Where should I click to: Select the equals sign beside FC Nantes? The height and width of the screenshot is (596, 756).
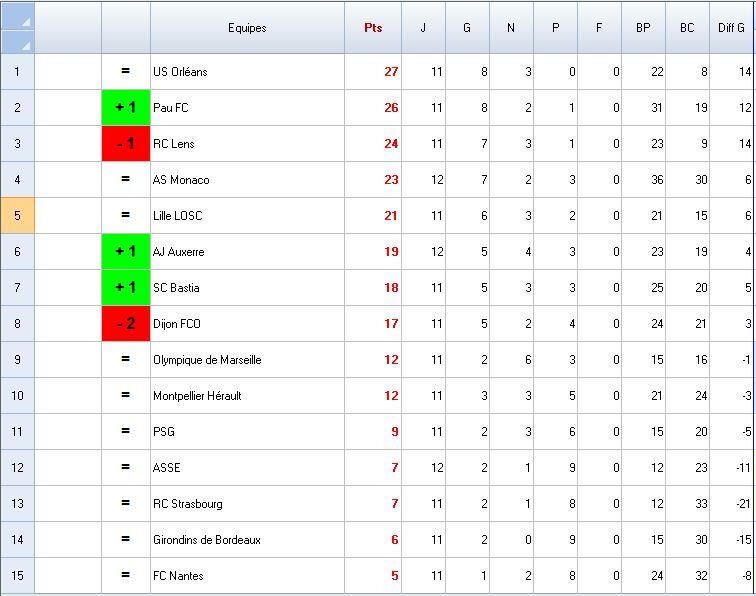[x=126, y=575]
